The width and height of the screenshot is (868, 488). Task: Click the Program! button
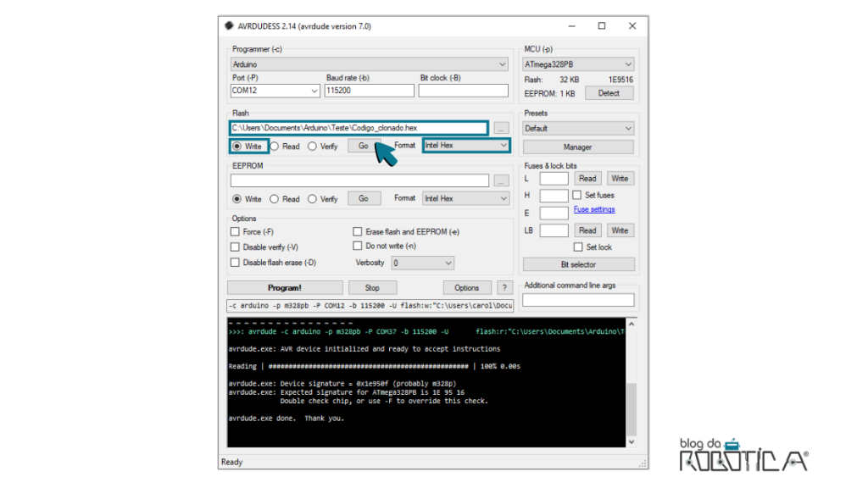coord(285,288)
